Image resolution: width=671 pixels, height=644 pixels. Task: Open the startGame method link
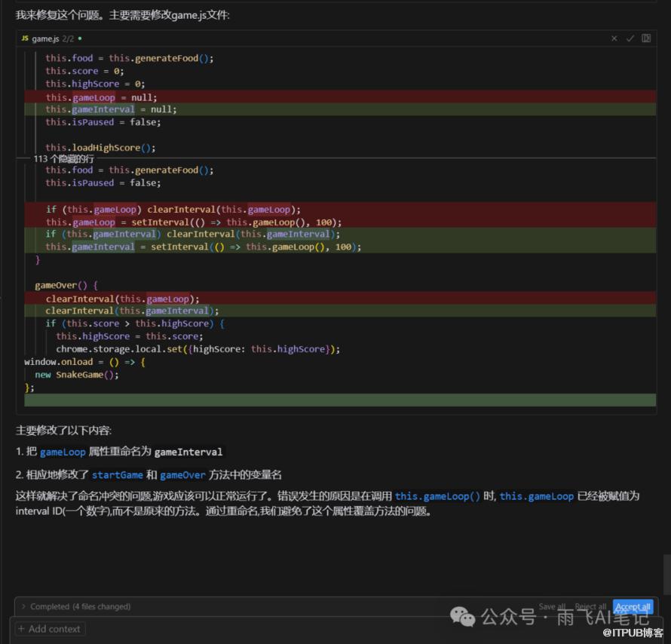tap(118, 474)
